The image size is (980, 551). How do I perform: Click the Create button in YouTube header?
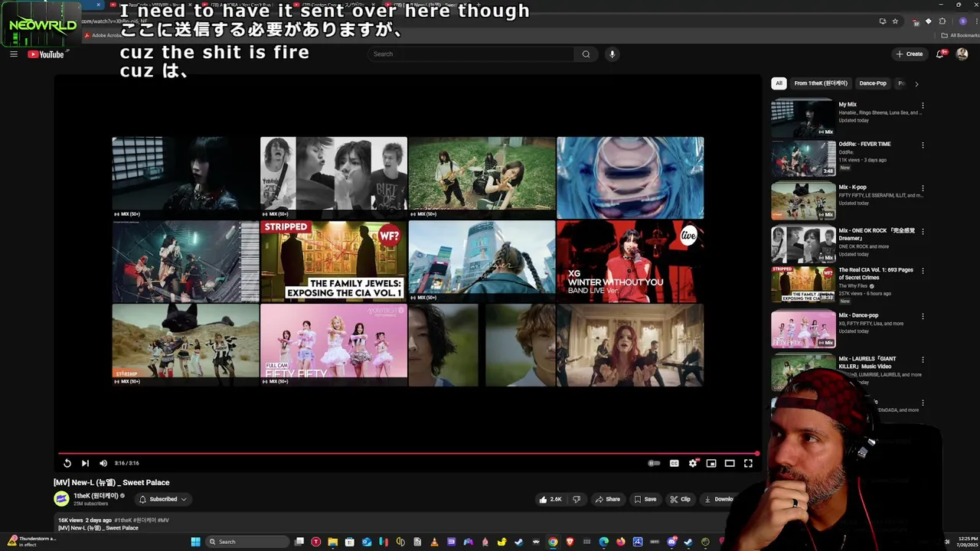(x=910, y=54)
